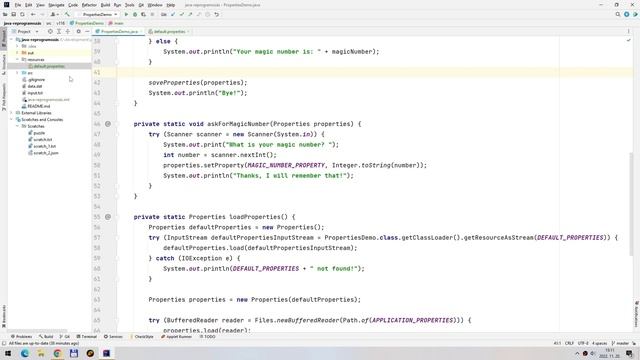
Task: Click the master Git branch widget in status bar
Action: [x=620, y=343]
